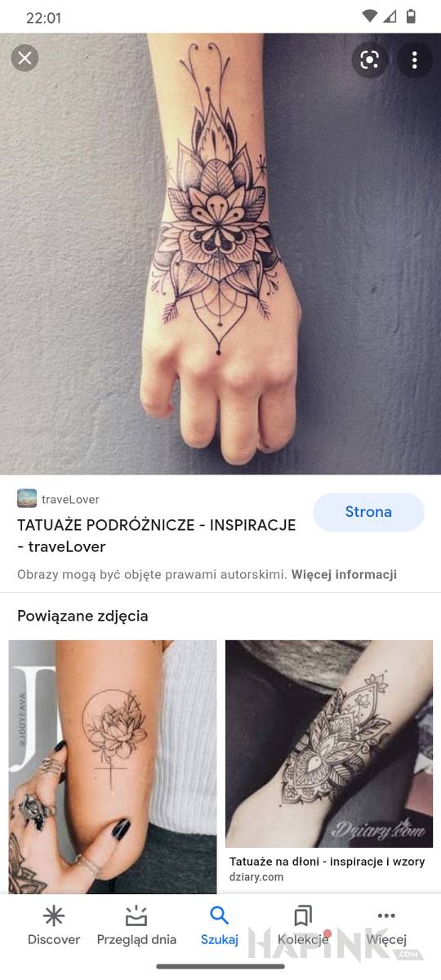The width and height of the screenshot is (441, 980).
Task: Select the Szukaj search tab
Action: (220, 926)
